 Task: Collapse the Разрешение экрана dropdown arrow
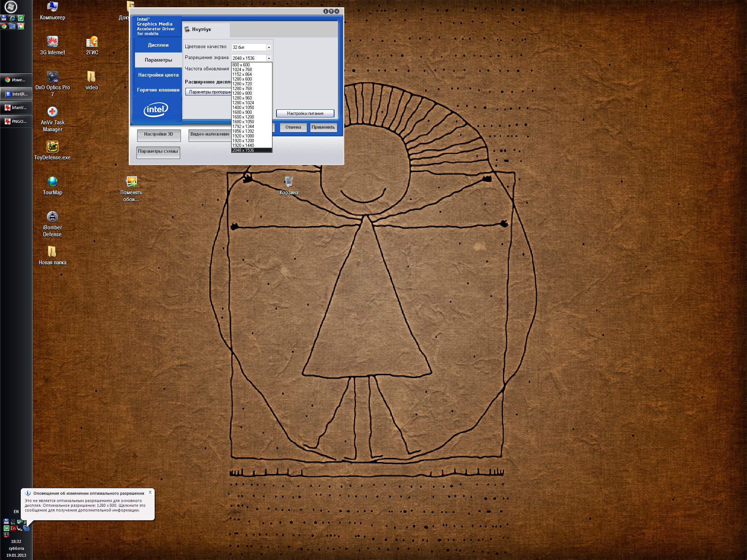(269, 58)
